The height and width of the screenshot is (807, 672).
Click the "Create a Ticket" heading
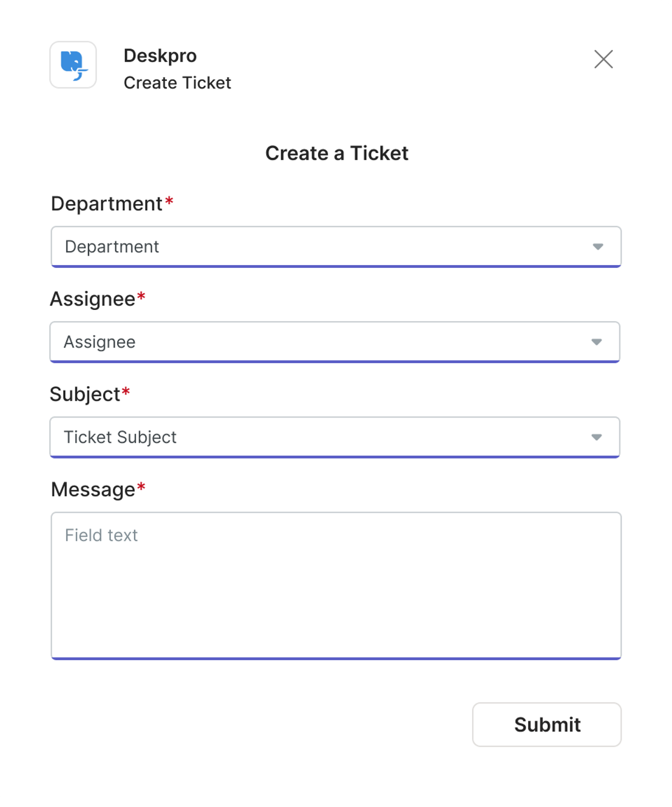337,153
